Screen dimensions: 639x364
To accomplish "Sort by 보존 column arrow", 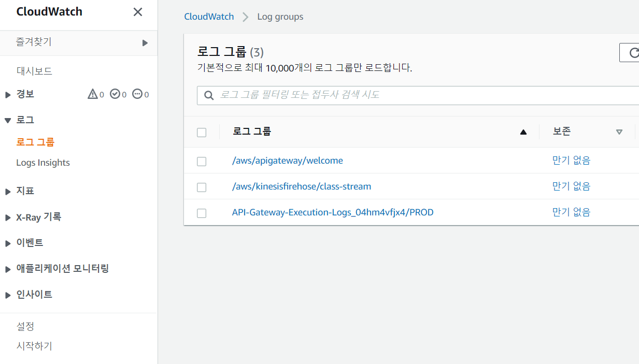I will point(619,132).
